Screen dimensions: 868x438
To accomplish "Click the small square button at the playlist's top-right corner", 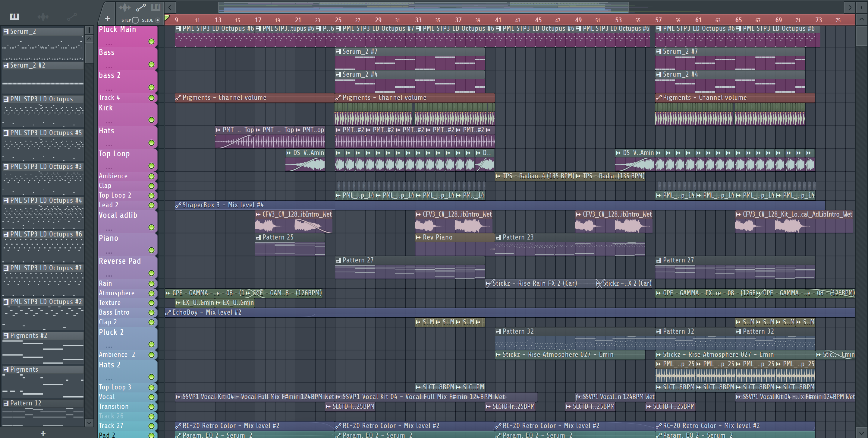I will click(x=862, y=7).
